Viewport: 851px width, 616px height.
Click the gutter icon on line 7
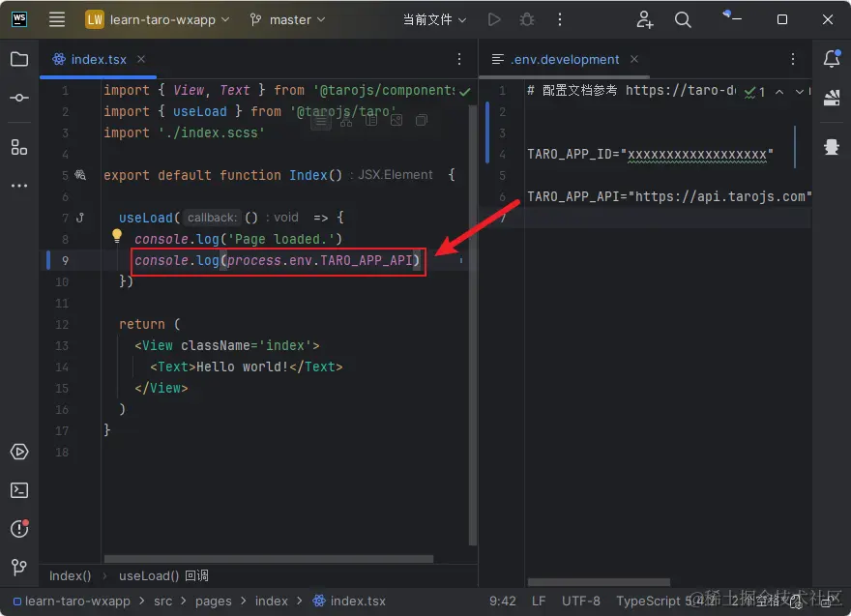pyautogui.click(x=80, y=218)
